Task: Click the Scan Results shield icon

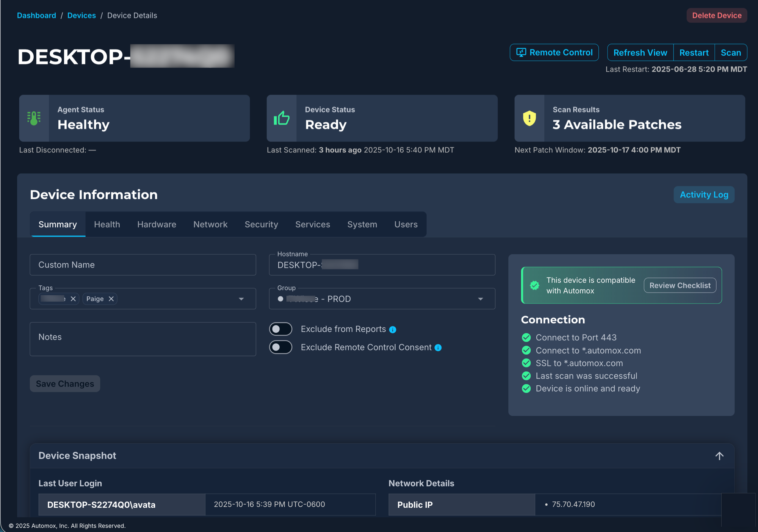Action: pyautogui.click(x=529, y=118)
